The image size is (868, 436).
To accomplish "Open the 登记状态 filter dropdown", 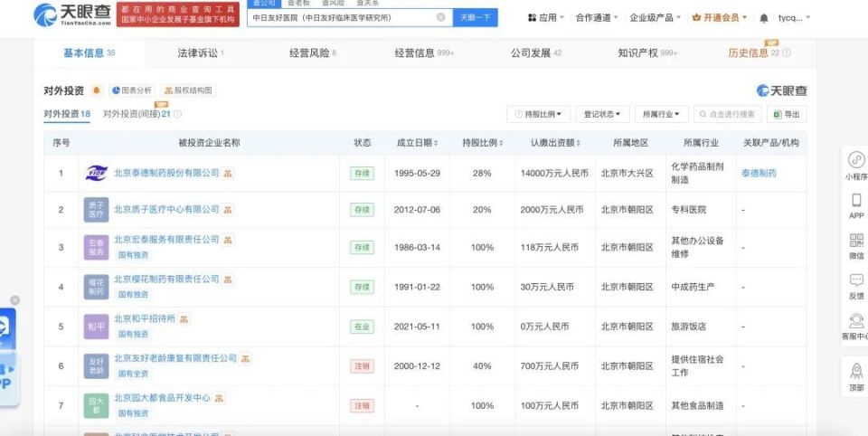I will [602, 114].
